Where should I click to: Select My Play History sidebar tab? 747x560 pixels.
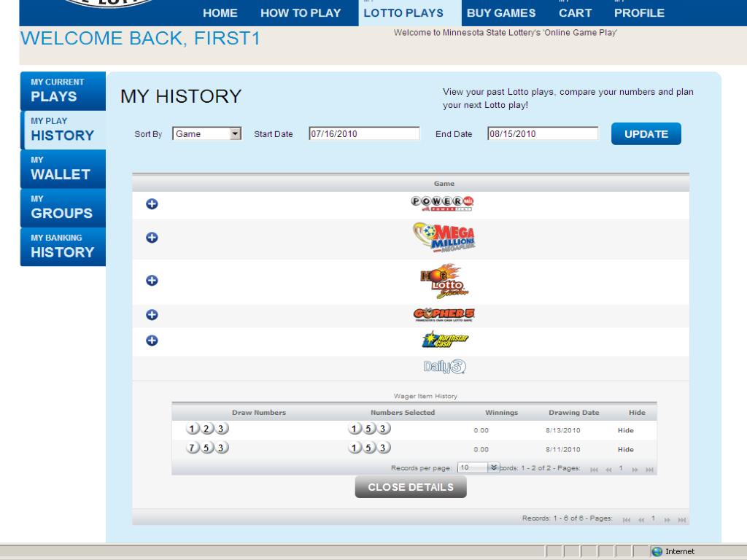pos(63,130)
